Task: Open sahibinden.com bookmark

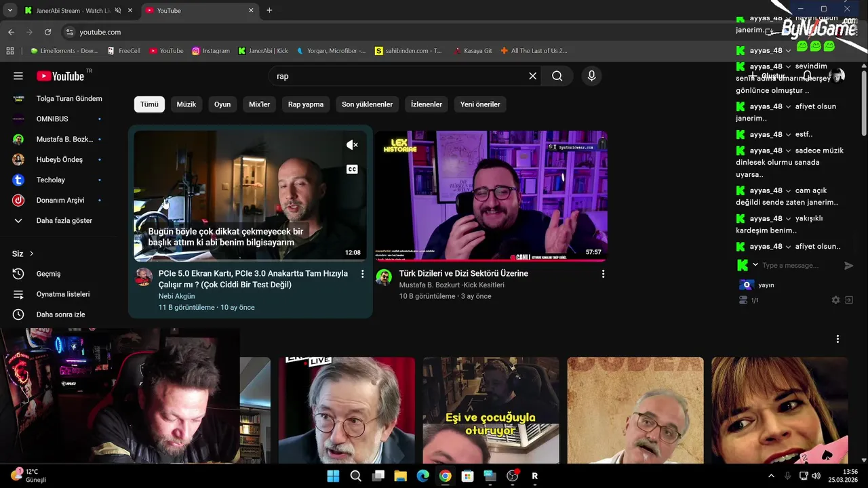Action: point(409,51)
